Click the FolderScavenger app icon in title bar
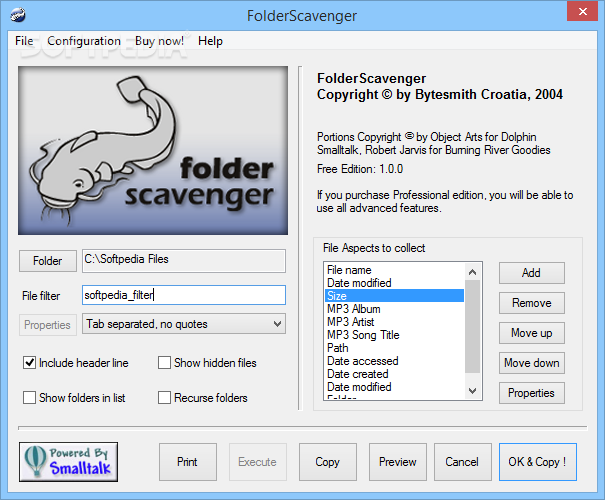605x500 pixels. point(18,15)
